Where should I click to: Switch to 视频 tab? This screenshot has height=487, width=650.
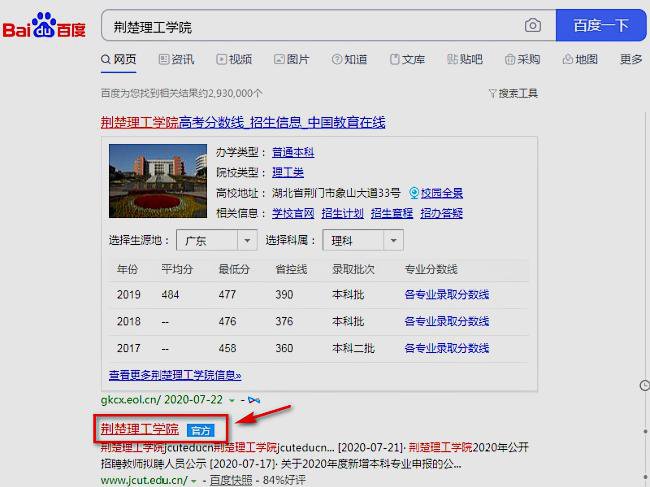pyautogui.click(x=234, y=60)
